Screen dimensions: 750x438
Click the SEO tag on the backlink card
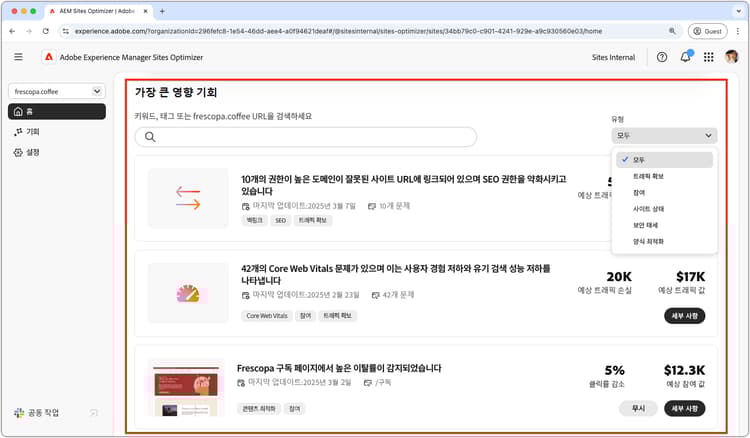pos(280,220)
